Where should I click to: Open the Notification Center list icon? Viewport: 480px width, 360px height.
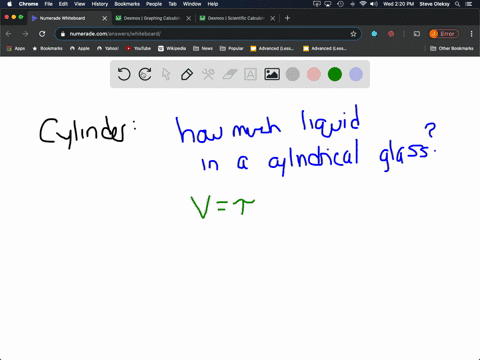click(469, 4)
